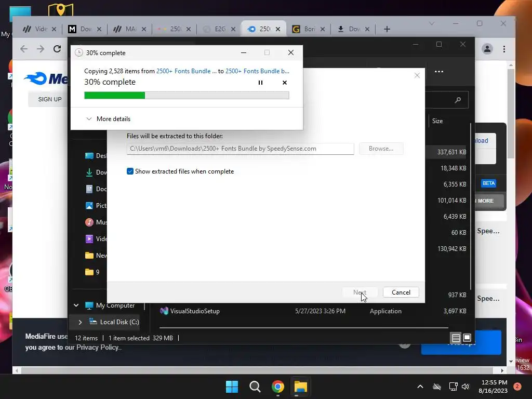Click the MediaFire logo
The height and width of the screenshot is (399, 532).
click(x=46, y=79)
